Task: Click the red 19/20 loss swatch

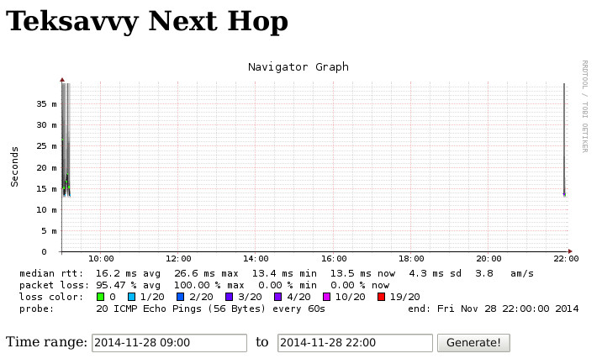Action: [381, 297]
